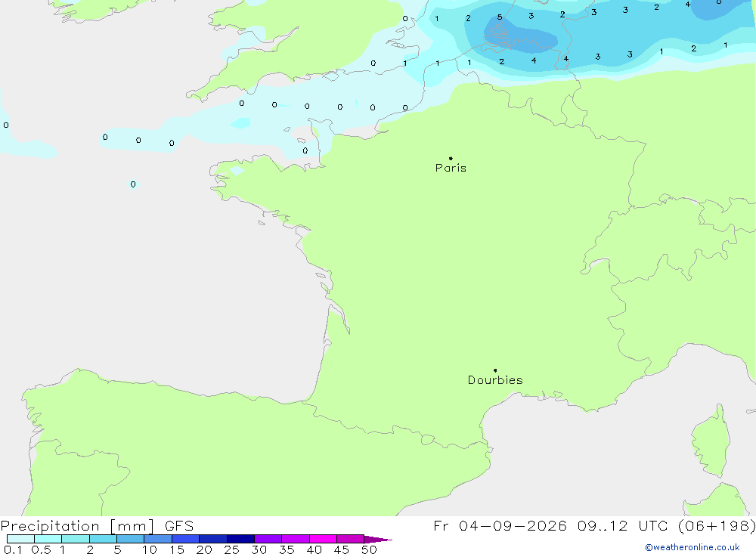Click the Precipitation [mm] GFS title

pos(97,526)
